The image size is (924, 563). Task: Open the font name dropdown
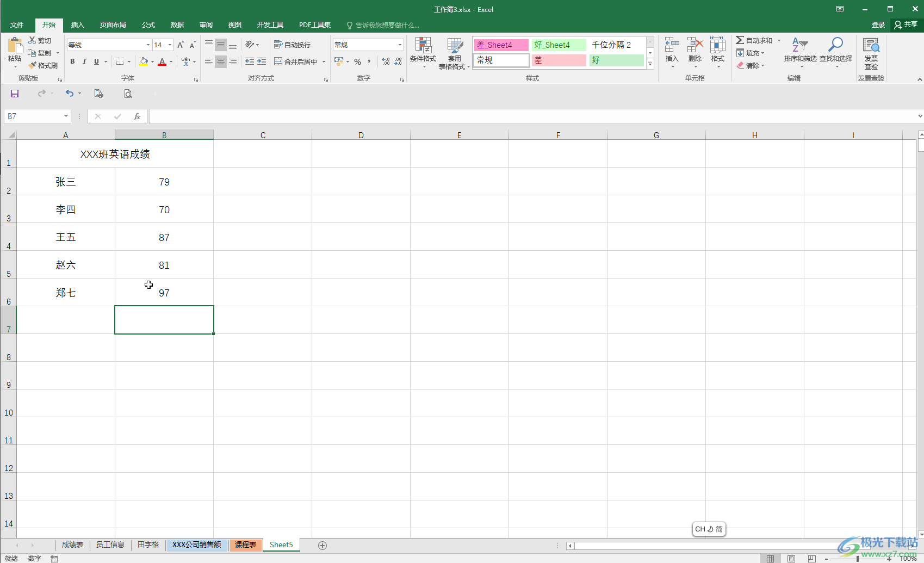pos(148,45)
